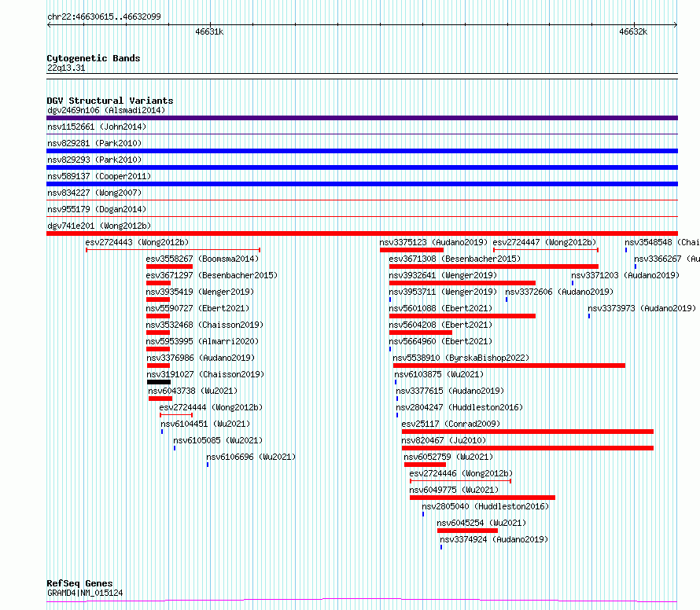This screenshot has width=700, height=610.
Task: Select nsv5953995 (Almarri2020) variant
Action: click(203, 341)
